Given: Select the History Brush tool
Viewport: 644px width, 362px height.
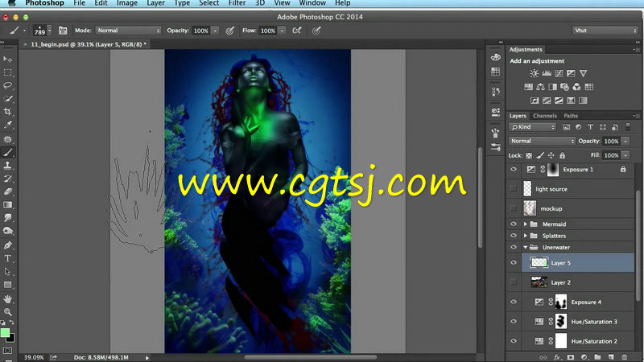Looking at the screenshot, I should point(7,179).
